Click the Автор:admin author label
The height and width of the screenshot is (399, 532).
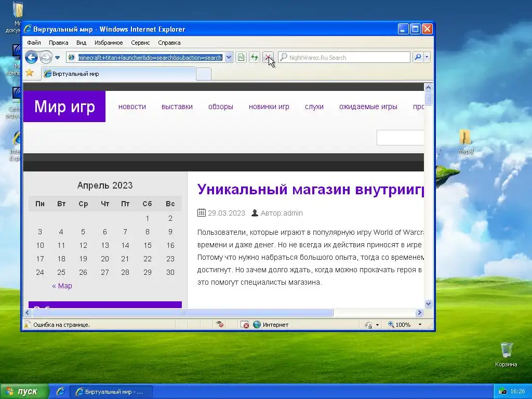pos(281,213)
